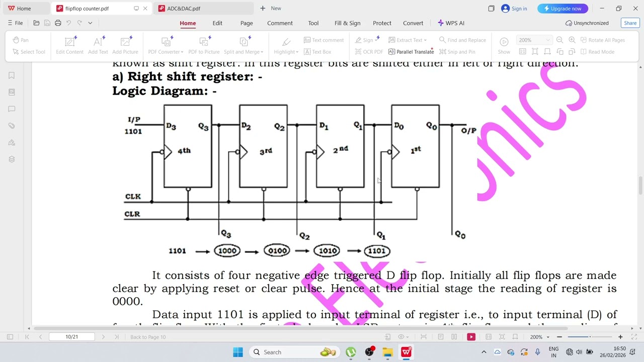Open Parallel Translate
The image size is (644, 362).
(411, 52)
